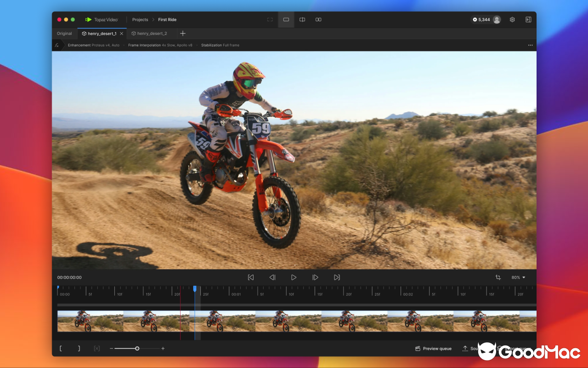Expand the Enhancement Proteus v4 setting
The width and height of the screenshot is (588, 368).
pos(93,45)
